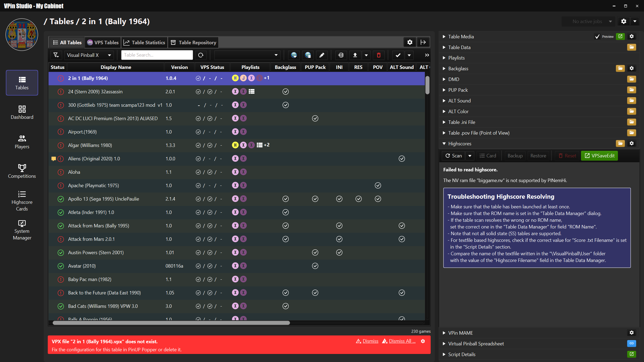The height and width of the screenshot is (362, 644).
Task: Open VPin MAME settings gear icon
Action: 632,333
